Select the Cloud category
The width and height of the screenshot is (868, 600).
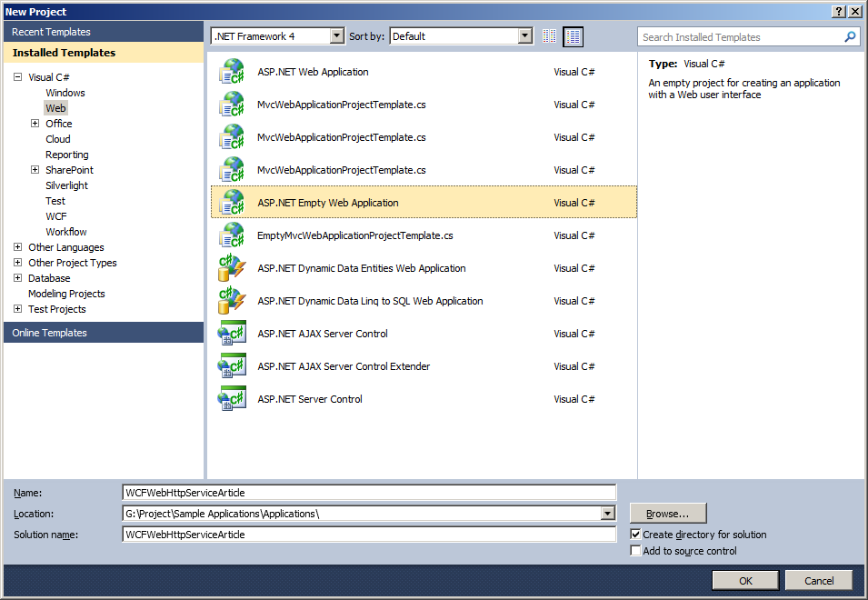[x=58, y=139]
